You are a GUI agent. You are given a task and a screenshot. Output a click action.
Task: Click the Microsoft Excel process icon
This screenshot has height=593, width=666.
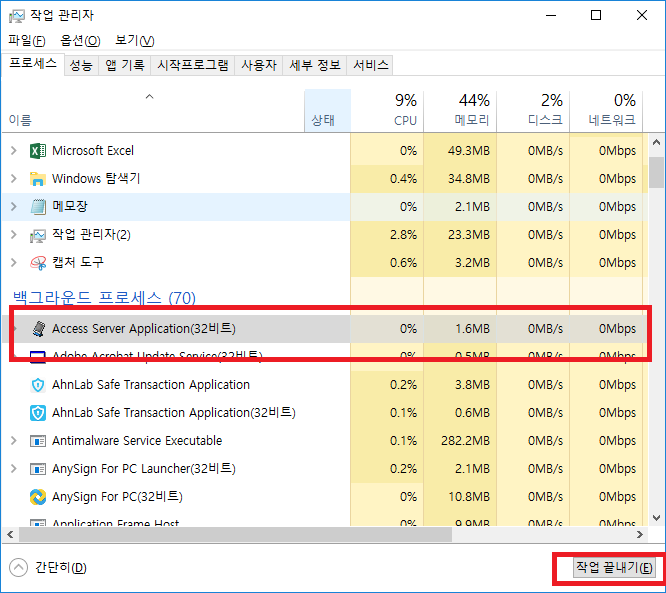(38, 151)
